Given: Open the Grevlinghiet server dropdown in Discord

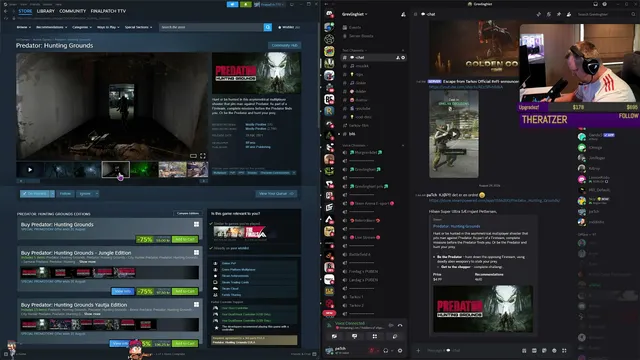Looking at the screenshot, I should (354, 14).
